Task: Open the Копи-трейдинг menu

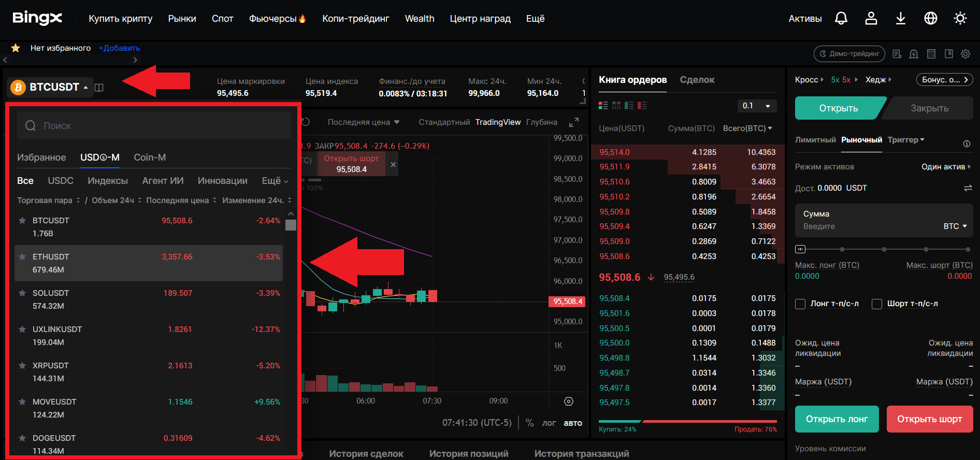Action: tap(355, 19)
